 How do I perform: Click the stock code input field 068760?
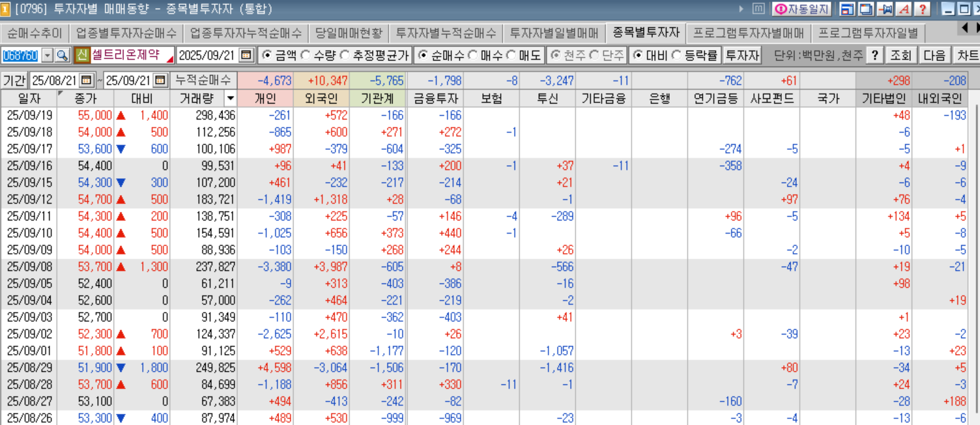point(21,55)
